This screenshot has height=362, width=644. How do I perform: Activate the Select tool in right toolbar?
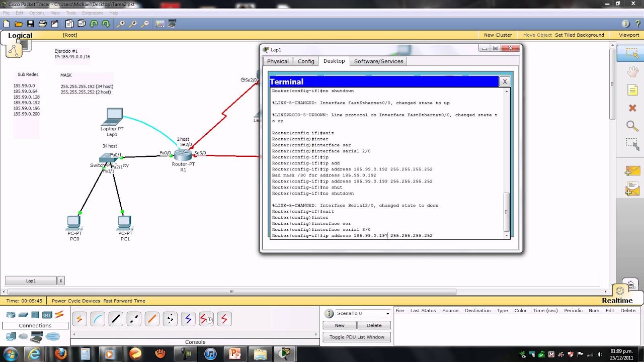(x=632, y=53)
